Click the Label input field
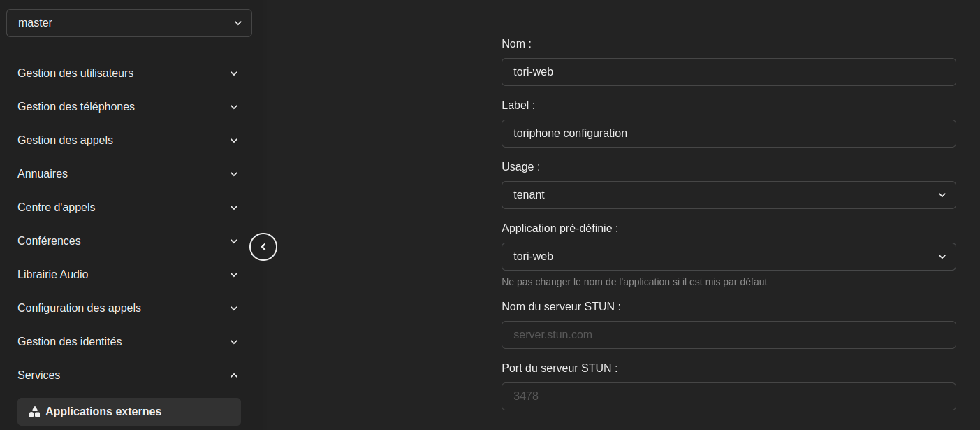 click(728, 134)
